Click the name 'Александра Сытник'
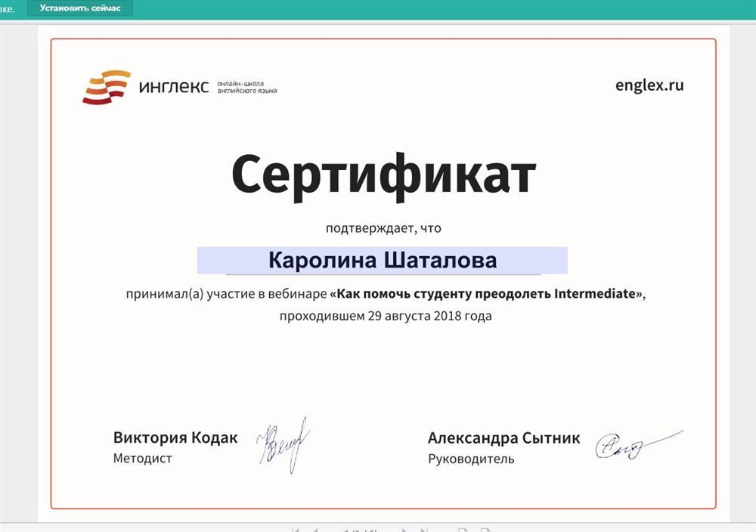 tap(503, 438)
